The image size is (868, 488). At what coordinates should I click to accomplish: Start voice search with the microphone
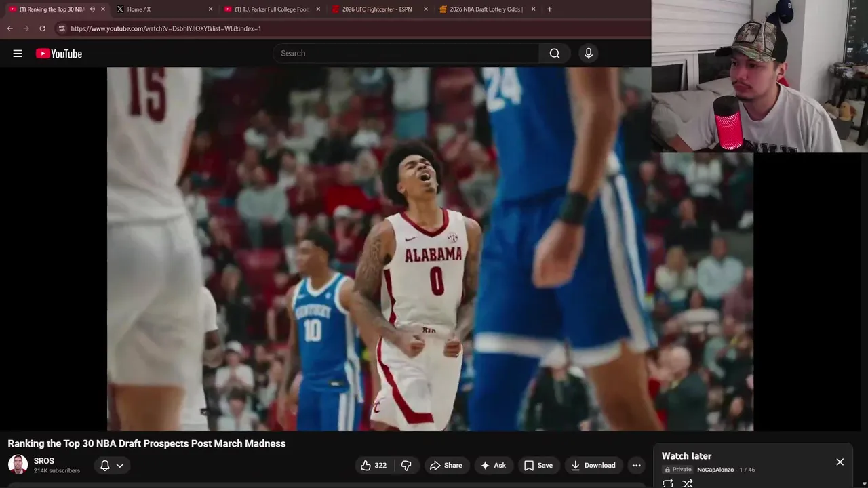pyautogui.click(x=589, y=54)
